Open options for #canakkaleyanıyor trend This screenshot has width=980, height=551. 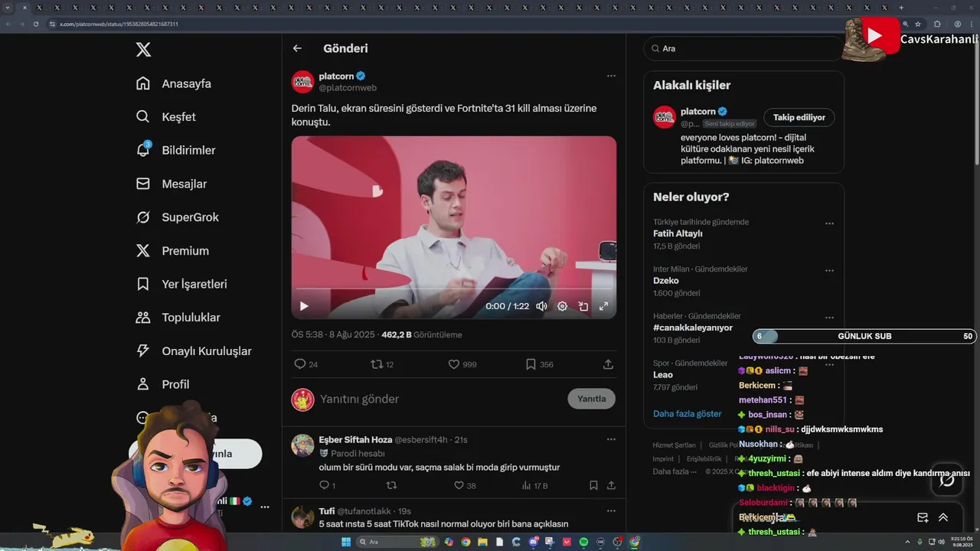pos(829,318)
